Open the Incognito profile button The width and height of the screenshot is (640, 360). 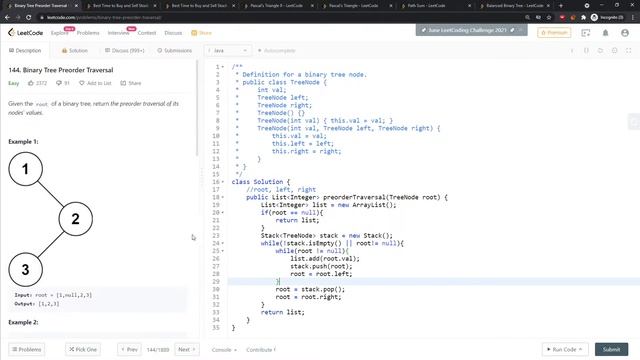point(607,18)
